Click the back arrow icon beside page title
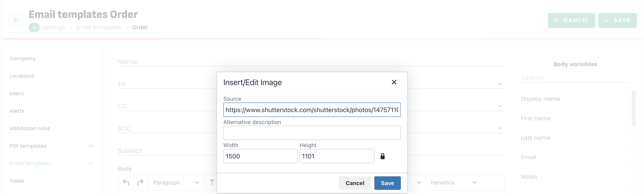This screenshot has height=194, width=644. coord(16,20)
